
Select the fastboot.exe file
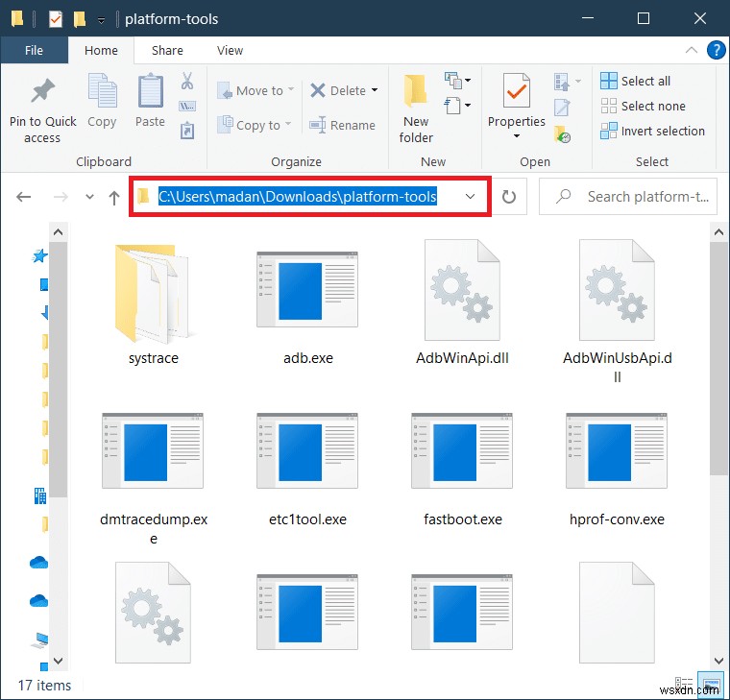click(462, 470)
